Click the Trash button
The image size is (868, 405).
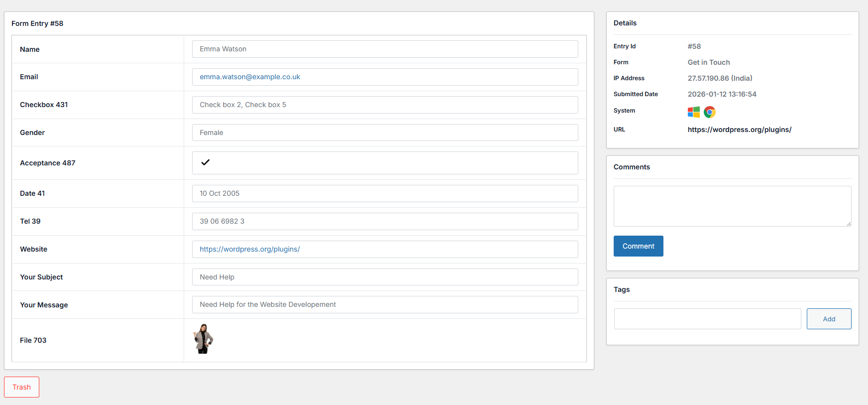[x=21, y=387]
